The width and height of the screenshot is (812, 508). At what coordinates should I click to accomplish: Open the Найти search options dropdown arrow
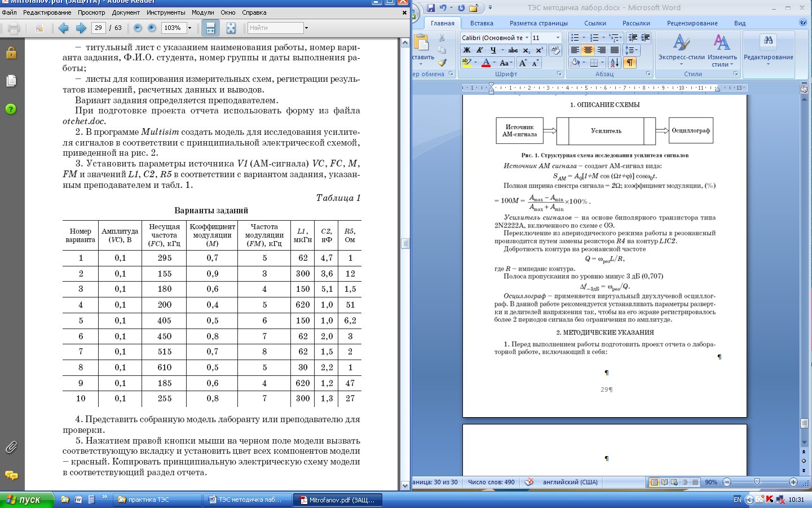tap(306, 28)
